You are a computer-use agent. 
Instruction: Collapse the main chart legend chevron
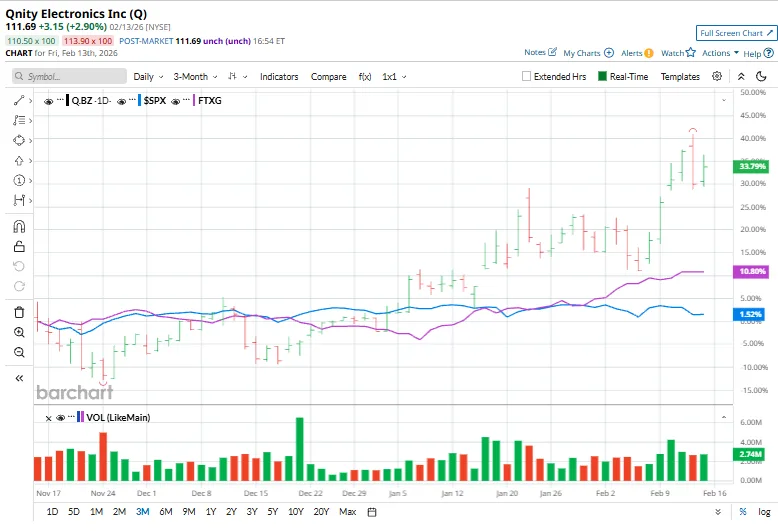724,101
